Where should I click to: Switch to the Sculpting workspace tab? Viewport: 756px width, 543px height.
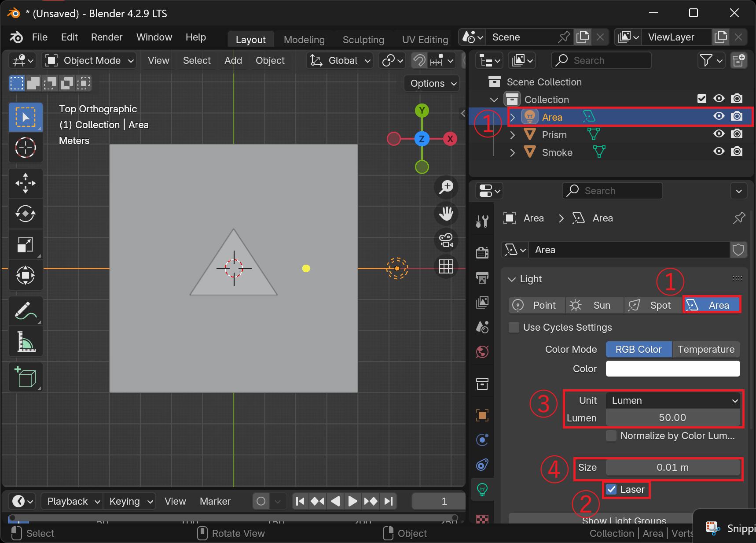pyautogui.click(x=363, y=40)
